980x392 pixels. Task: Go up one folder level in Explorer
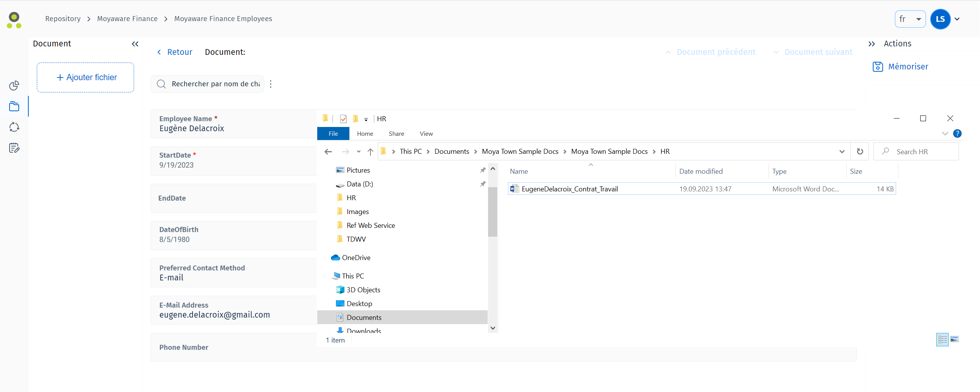(370, 152)
